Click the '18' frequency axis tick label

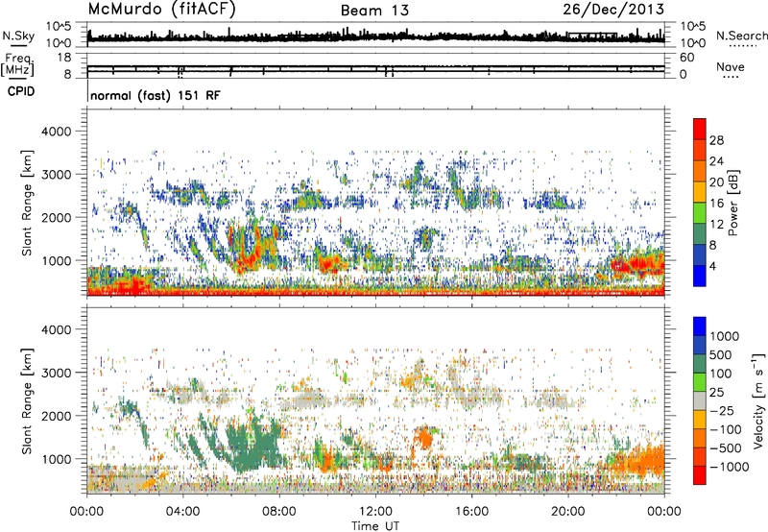64,58
